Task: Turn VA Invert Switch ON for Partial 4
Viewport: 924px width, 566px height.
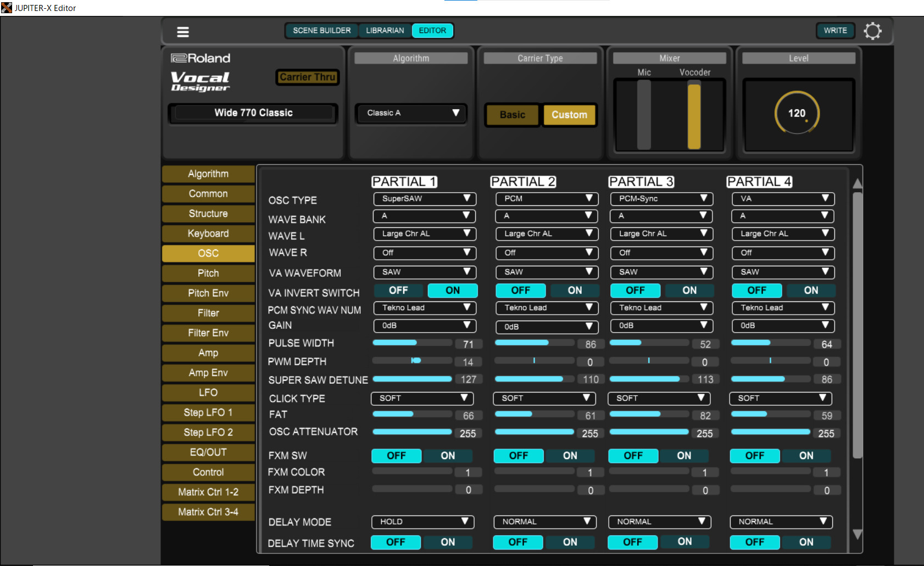Action: pyautogui.click(x=811, y=290)
